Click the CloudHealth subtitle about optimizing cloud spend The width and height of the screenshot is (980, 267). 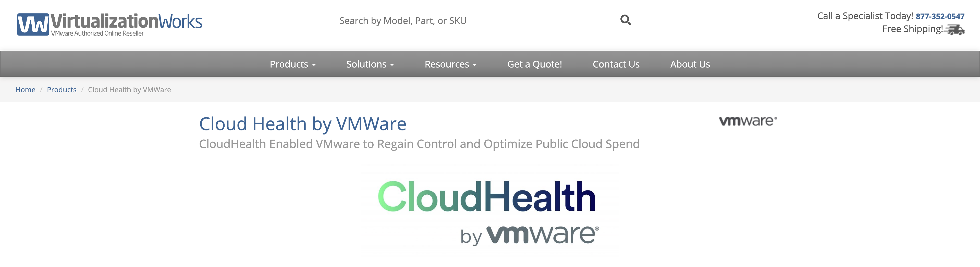pyautogui.click(x=419, y=144)
